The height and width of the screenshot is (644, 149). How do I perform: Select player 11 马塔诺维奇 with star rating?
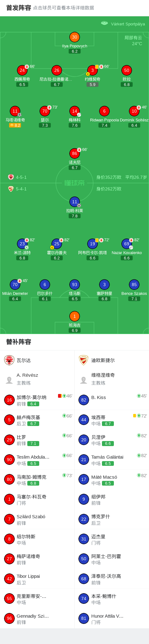15,111
